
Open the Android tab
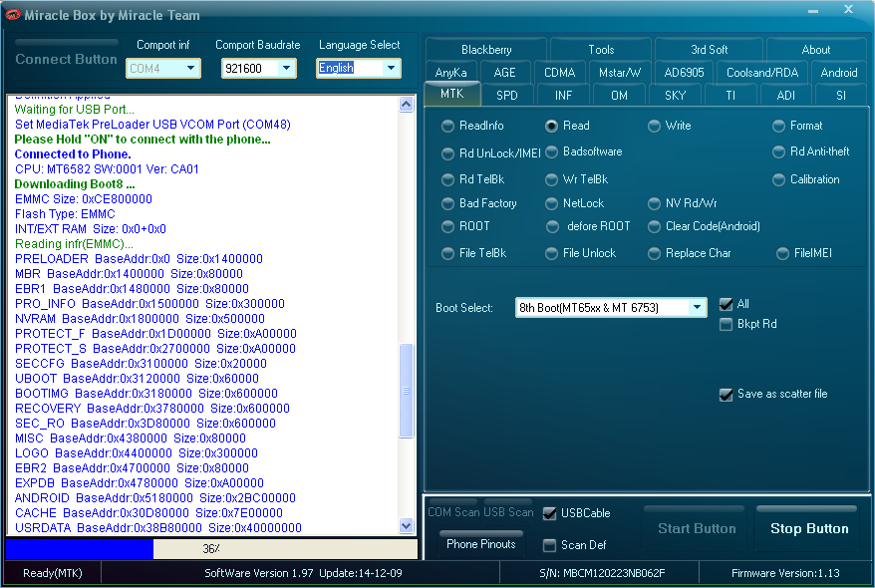click(x=839, y=73)
